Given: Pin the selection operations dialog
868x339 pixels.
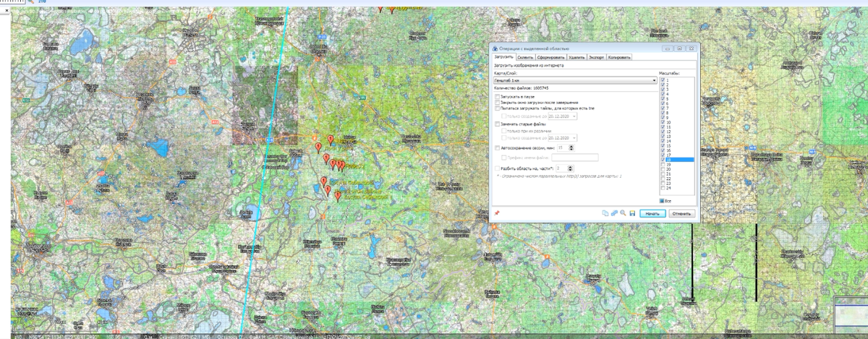Looking at the screenshot, I should [x=497, y=213].
